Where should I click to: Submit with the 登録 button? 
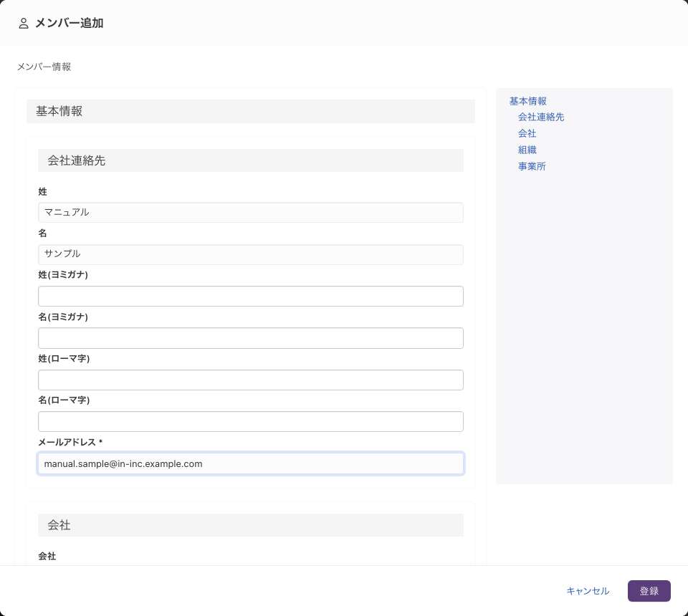(x=649, y=591)
